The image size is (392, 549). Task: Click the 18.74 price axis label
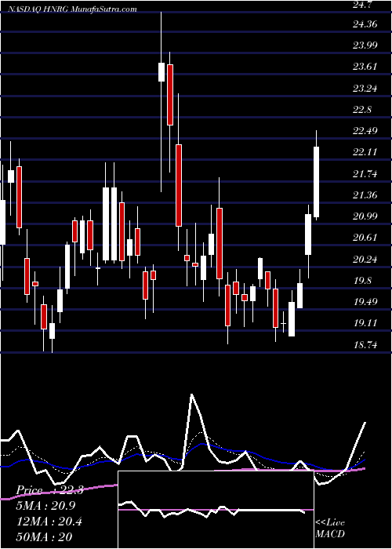365,345
